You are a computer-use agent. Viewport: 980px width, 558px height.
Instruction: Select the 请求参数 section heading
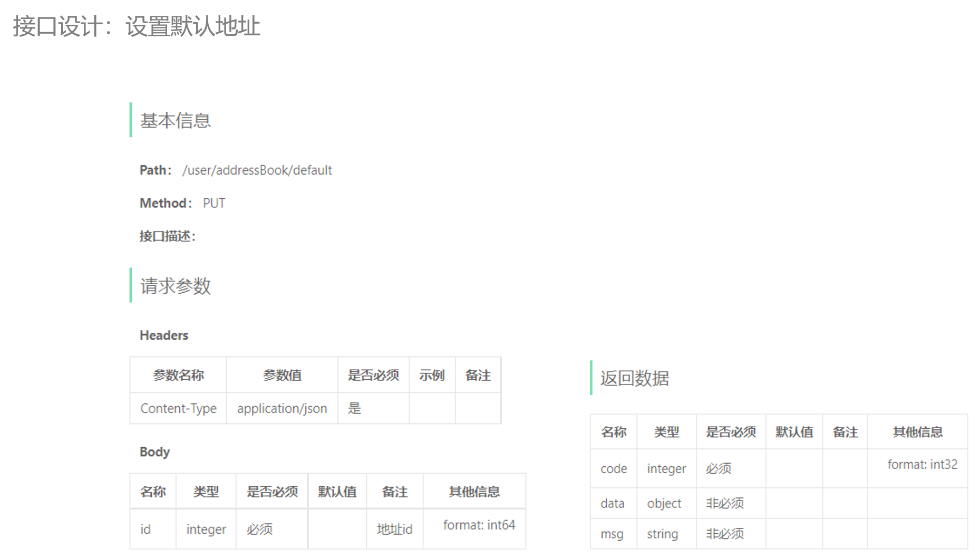174,286
